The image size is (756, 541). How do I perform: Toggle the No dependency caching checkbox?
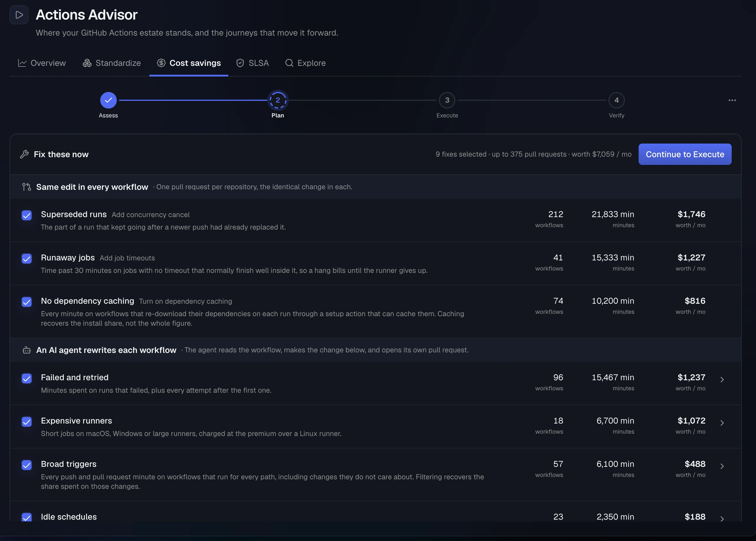point(27,302)
